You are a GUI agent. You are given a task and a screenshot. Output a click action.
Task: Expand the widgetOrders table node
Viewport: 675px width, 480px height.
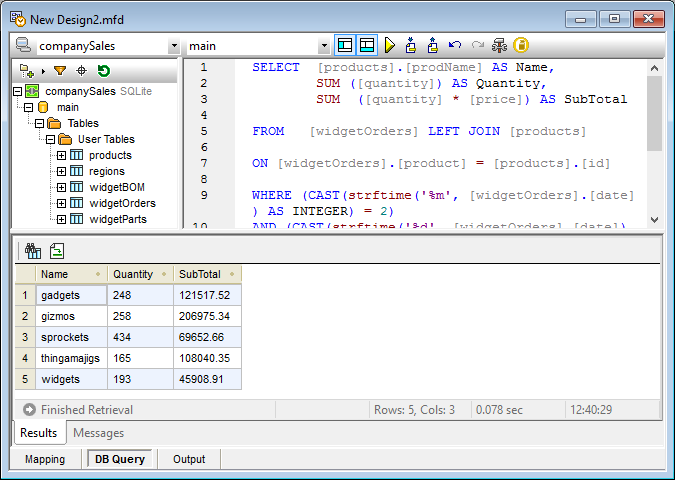(62, 203)
